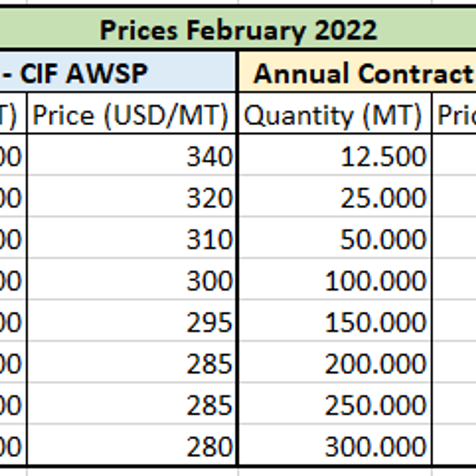
Task: Click the 285 price next to 250.000
Action: [x=131, y=405]
